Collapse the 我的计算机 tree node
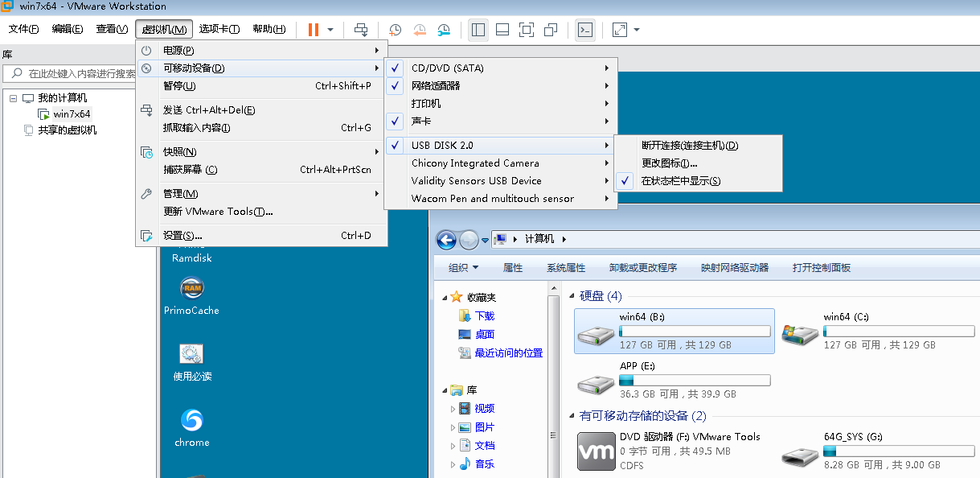The width and height of the screenshot is (980, 478). pos(13,98)
